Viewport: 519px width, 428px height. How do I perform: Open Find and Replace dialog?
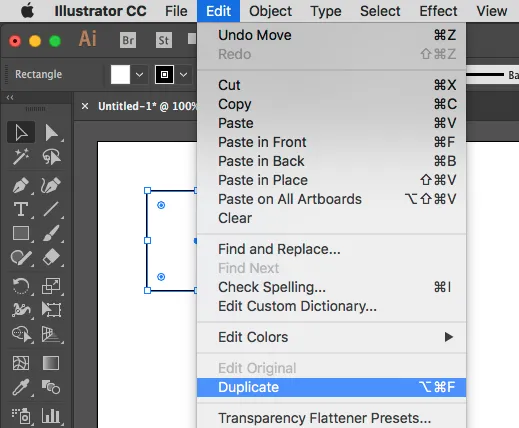click(x=331, y=249)
